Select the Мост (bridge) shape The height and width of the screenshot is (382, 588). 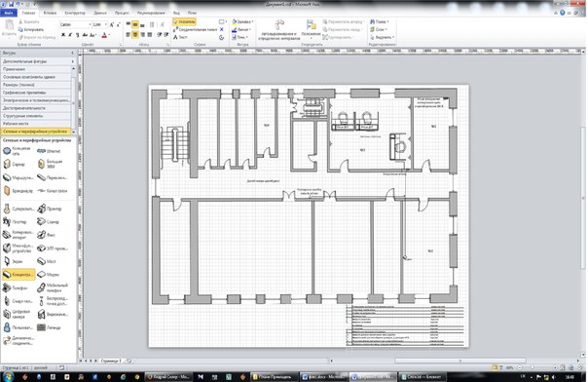[x=47, y=261]
